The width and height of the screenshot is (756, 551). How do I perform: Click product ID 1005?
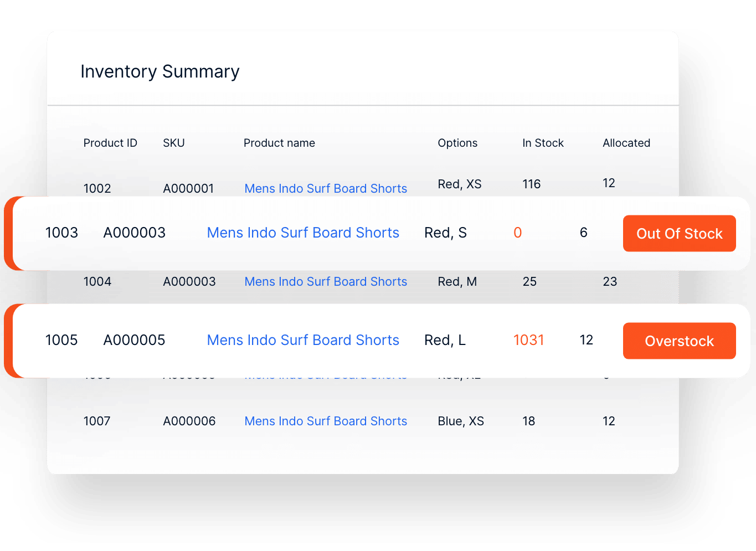61,340
